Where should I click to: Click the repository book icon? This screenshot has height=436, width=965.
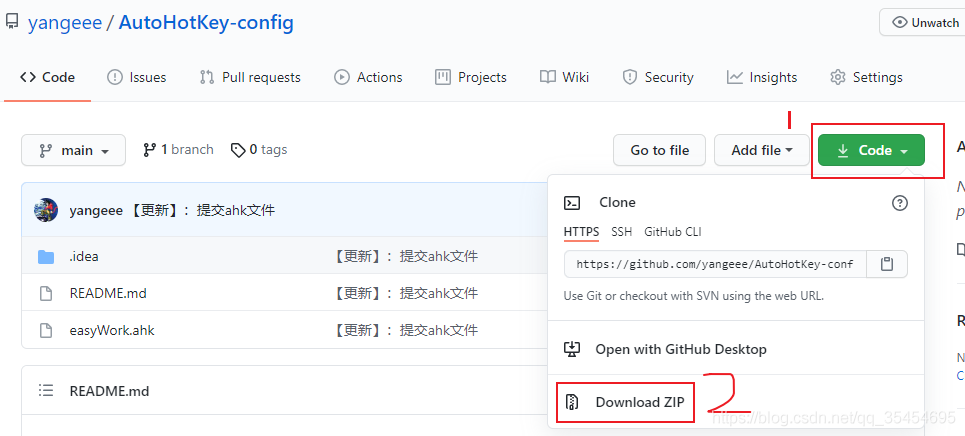tap(12, 23)
